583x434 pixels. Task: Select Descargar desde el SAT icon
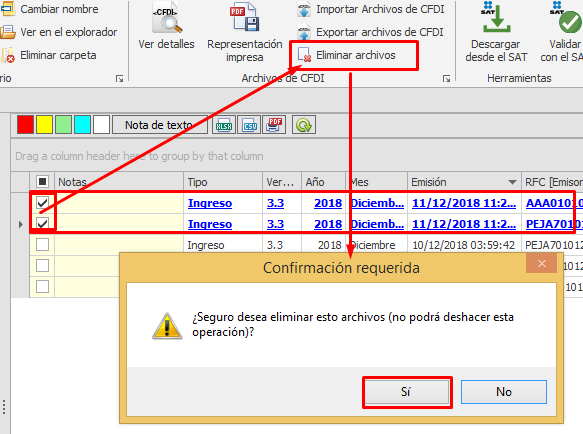pos(496,17)
